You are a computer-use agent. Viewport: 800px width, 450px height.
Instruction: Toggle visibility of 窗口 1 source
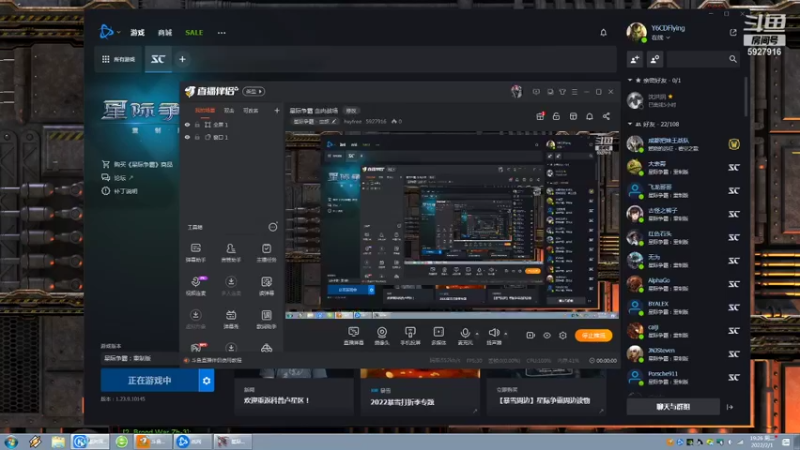[x=187, y=137]
